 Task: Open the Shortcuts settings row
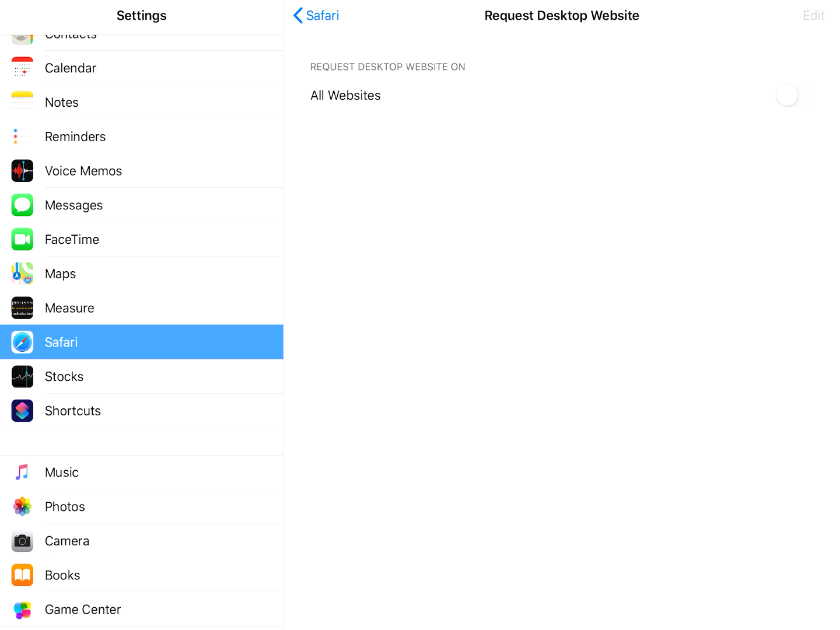click(142, 411)
